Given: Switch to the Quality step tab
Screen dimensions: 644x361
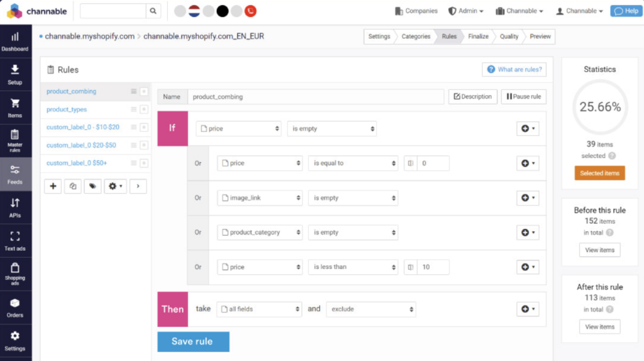Looking at the screenshot, I should pos(509,36).
